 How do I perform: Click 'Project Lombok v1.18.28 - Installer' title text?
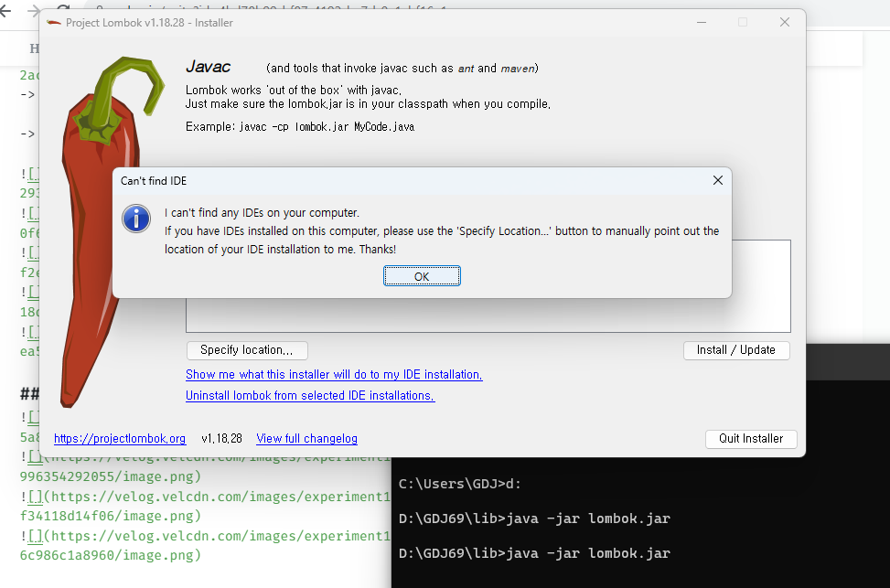[x=149, y=23]
